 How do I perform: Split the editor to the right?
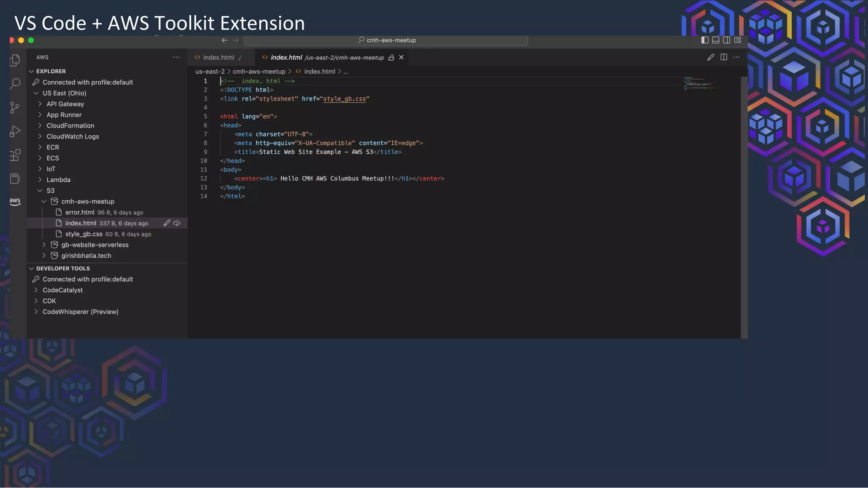724,57
